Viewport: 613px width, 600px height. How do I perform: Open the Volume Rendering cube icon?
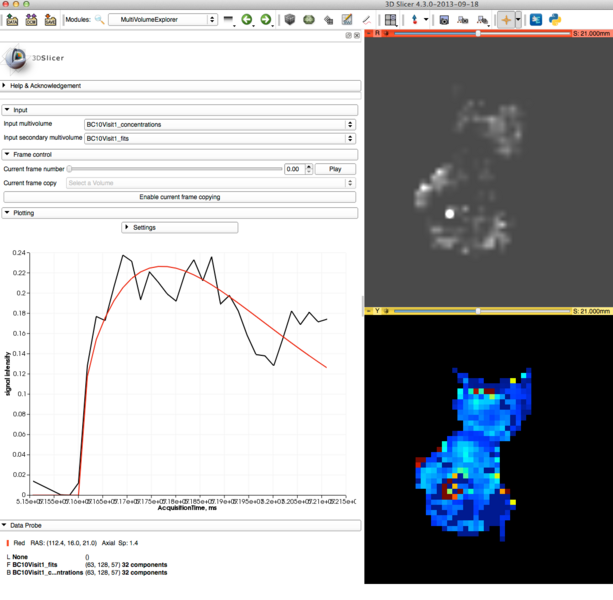[290, 19]
